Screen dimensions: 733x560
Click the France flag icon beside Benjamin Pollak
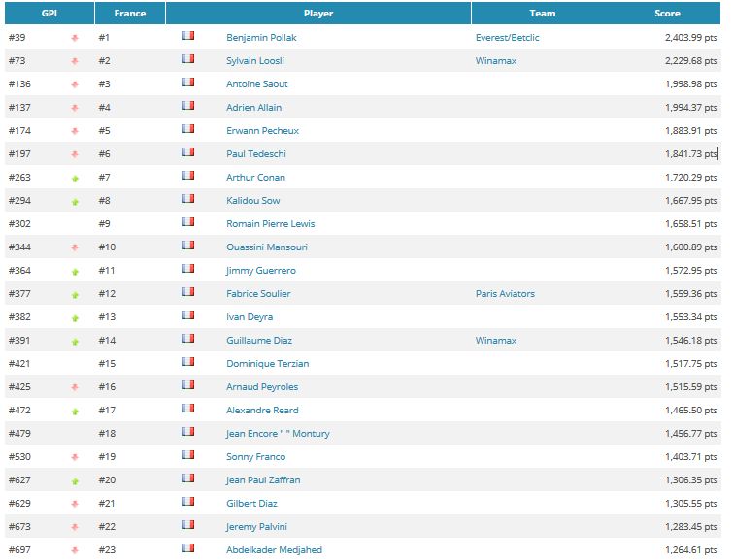coord(188,36)
